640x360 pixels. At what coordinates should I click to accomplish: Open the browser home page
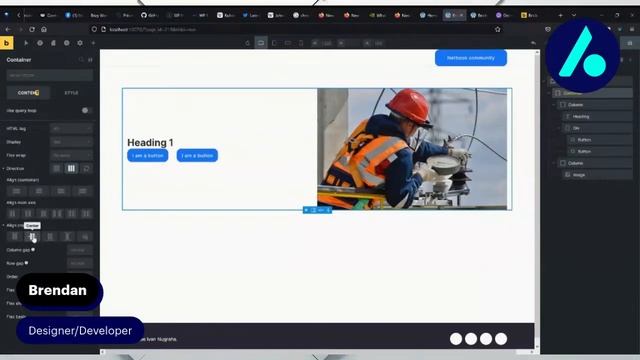[44, 29]
